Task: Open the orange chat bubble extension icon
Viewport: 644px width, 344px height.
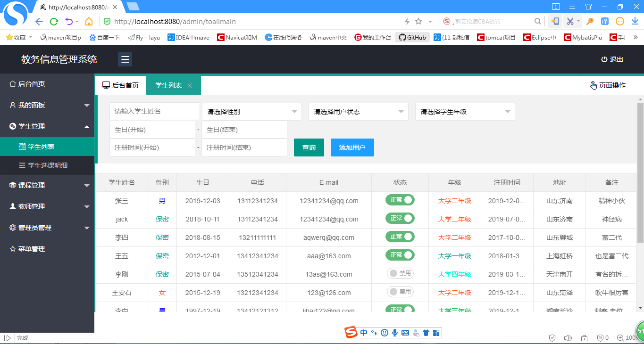Action: [620, 21]
